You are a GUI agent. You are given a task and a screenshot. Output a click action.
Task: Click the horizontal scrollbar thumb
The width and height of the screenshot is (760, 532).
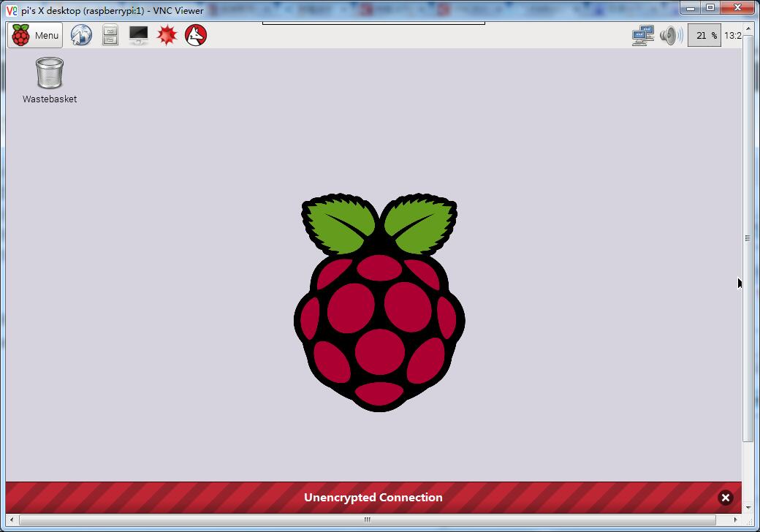coord(368,520)
